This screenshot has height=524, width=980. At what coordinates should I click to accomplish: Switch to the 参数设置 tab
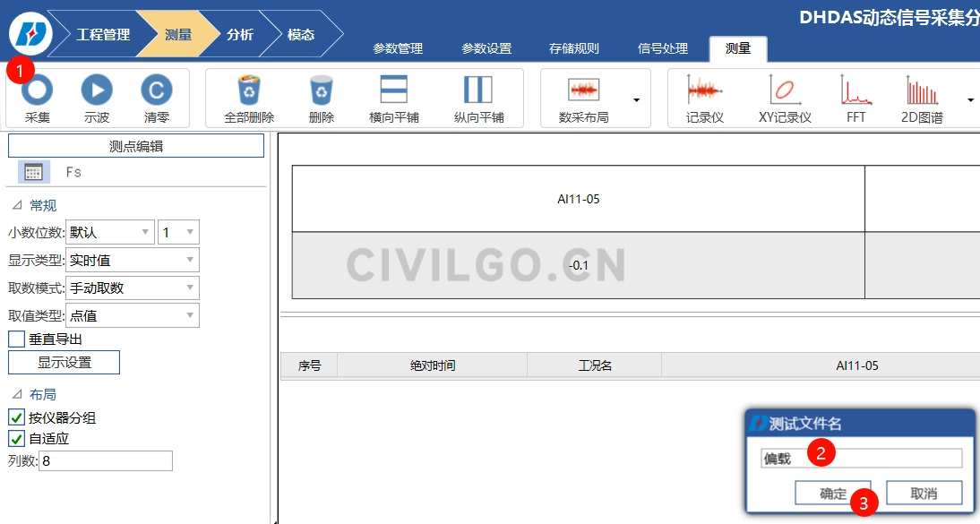[486, 49]
